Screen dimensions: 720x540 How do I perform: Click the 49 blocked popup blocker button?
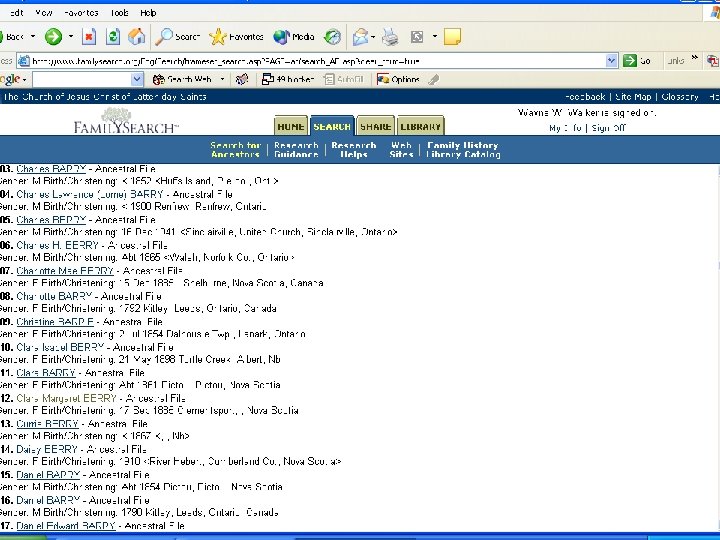click(x=288, y=79)
